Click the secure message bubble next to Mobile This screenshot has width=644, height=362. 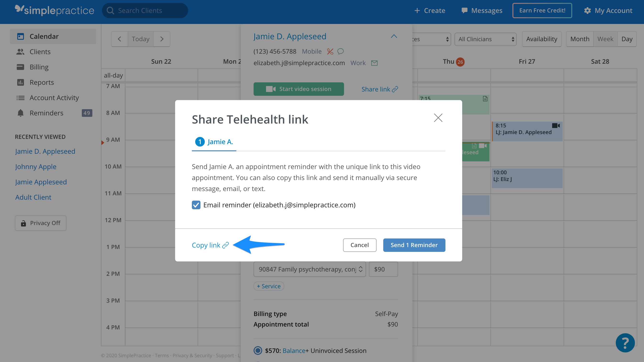[x=341, y=51]
